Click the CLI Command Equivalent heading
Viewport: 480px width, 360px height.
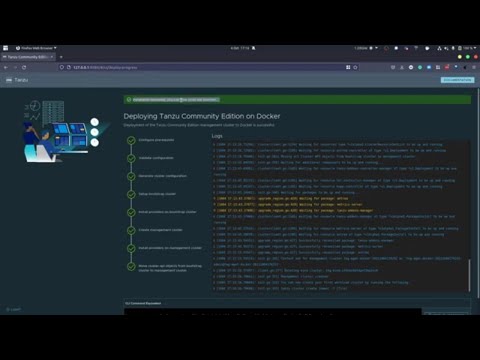(x=143, y=303)
